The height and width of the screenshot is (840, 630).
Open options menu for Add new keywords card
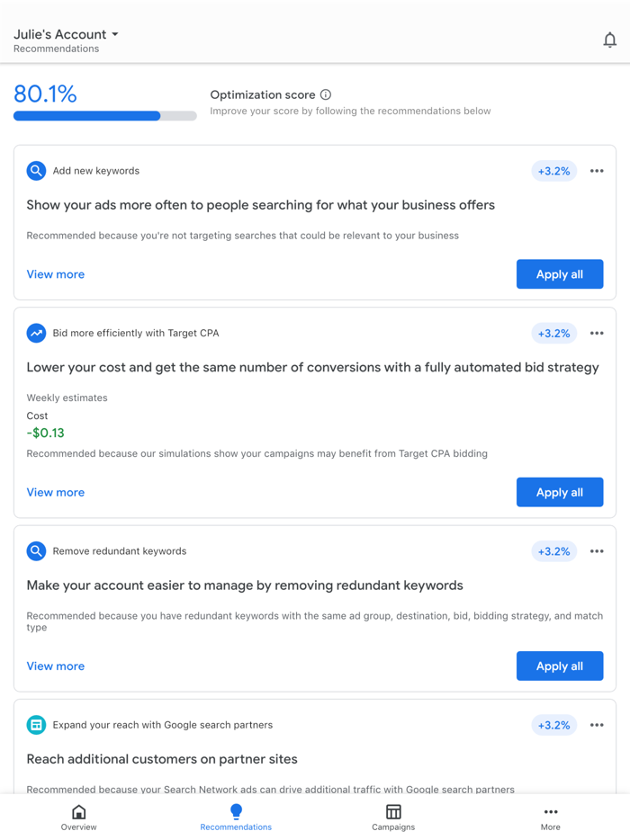pos(597,170)
